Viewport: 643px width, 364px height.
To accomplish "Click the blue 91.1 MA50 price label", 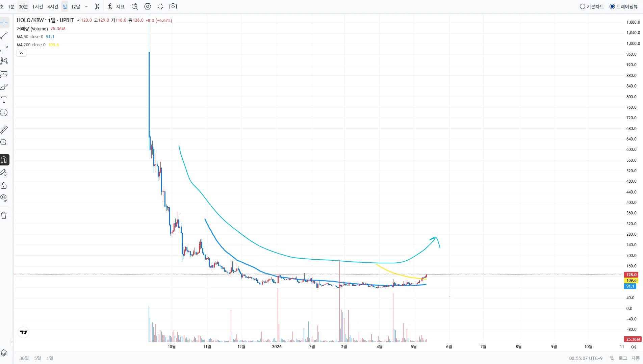I will (x=630, y=286).
